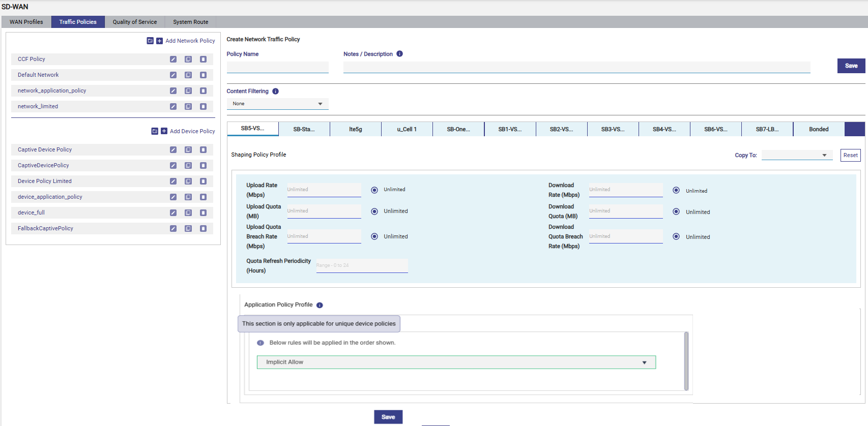Click the edit pencil for CCF Policy
The image size is (868, 426).
coord(173,59)
